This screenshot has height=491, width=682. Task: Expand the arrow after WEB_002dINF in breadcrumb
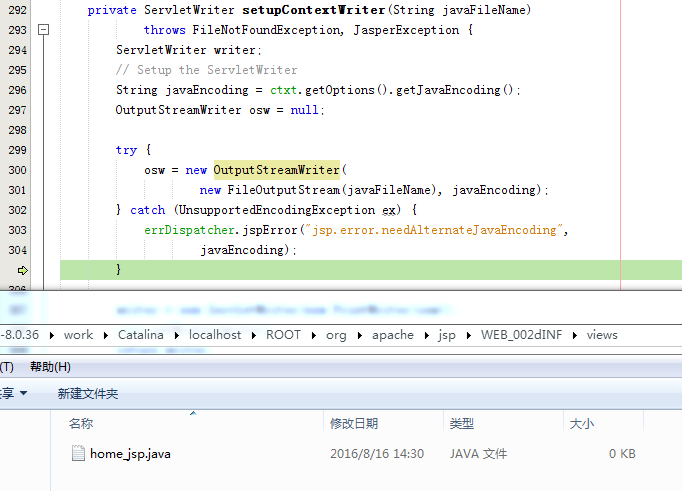[575, 335]
